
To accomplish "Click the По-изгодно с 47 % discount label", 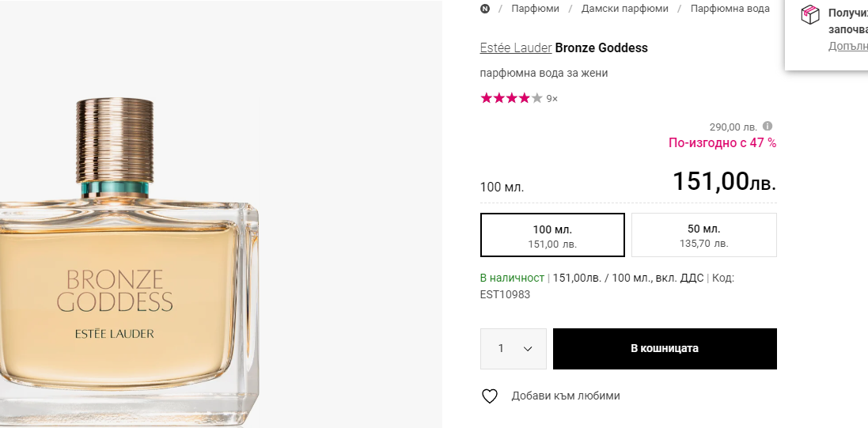I will tap(722, 143).
